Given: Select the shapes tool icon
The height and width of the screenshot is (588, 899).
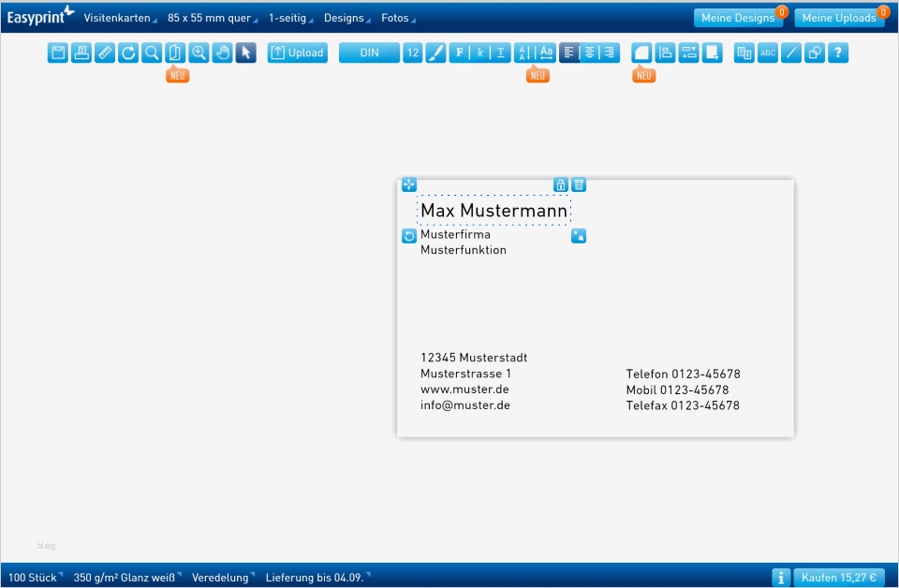Looking at the screenshot, I should point(815,52).
